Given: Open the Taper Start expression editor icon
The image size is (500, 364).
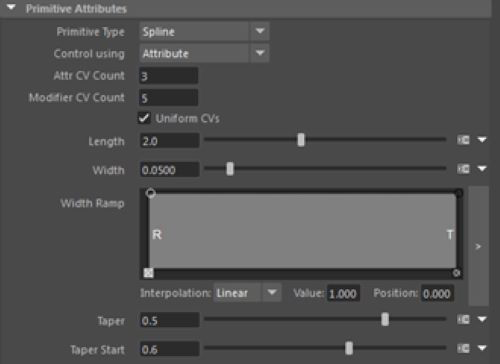Looking at the screenshot, I should pos(463,348).
